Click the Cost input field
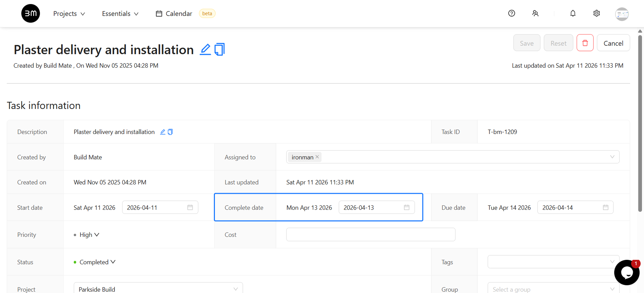 (371, 234)
